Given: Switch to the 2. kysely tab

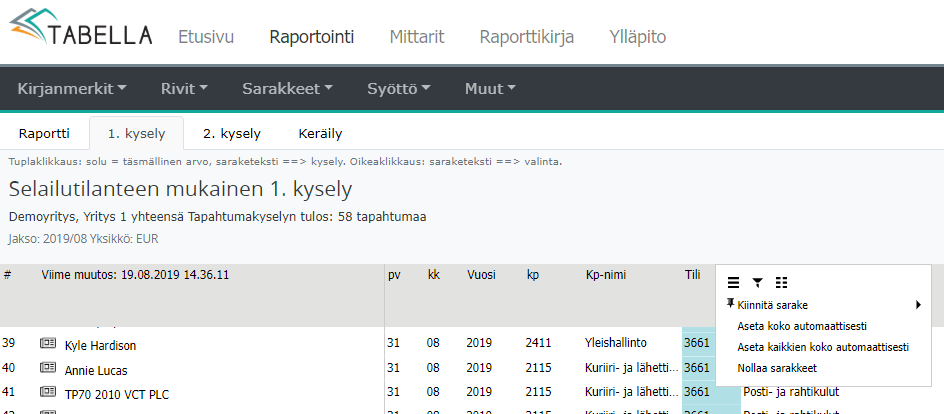Looking at the screenshot, I should (231, 133).
